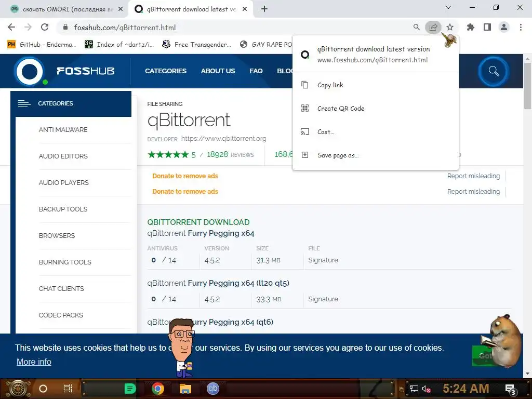This screenshot has width=532, height=399.
Task: Open File Explorer from the taskbar
Action: [x=185, y=389]
